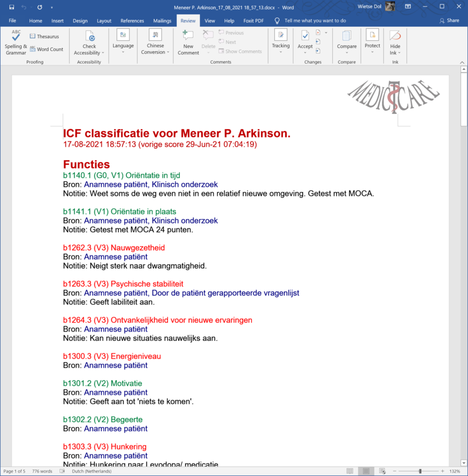Click the 'Tell me what you want to do' box
Image resolution: width=468 pixels, height=476 pixels.
(315, 20)
